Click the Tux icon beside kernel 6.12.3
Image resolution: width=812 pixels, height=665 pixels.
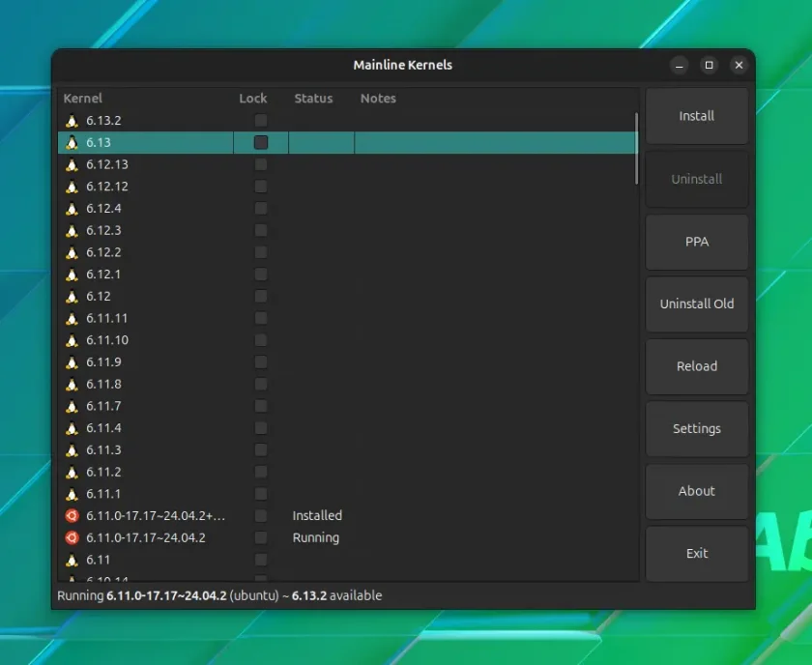point(72,230)
